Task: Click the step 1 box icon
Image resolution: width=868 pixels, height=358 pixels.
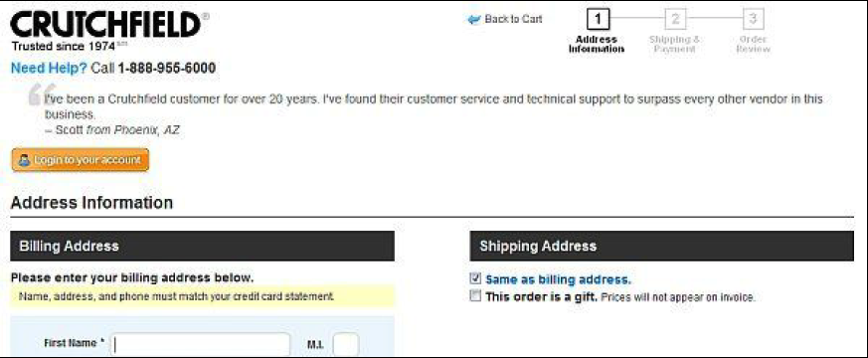Action: [597, 19]
